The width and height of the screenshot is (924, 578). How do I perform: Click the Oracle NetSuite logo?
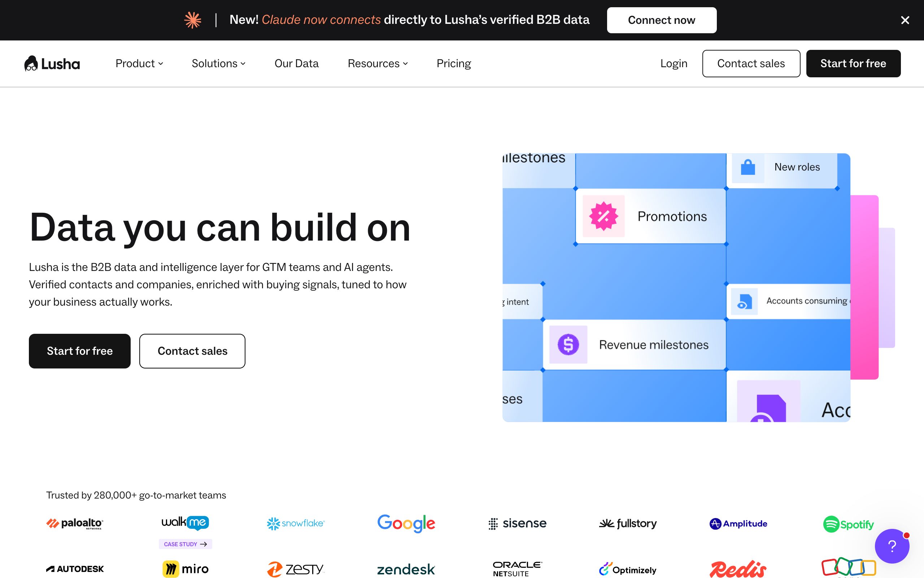click(517, 569)
